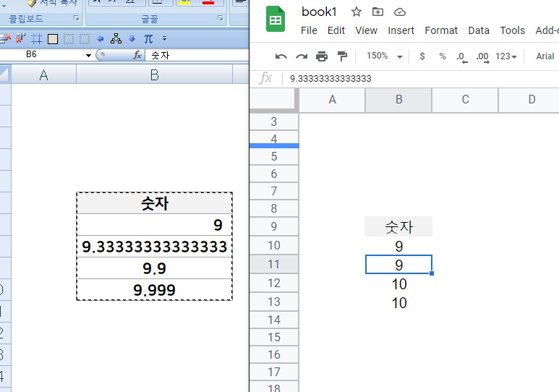
Task: Click the blue down arrow icon in Excel
Action: (132, 38)
